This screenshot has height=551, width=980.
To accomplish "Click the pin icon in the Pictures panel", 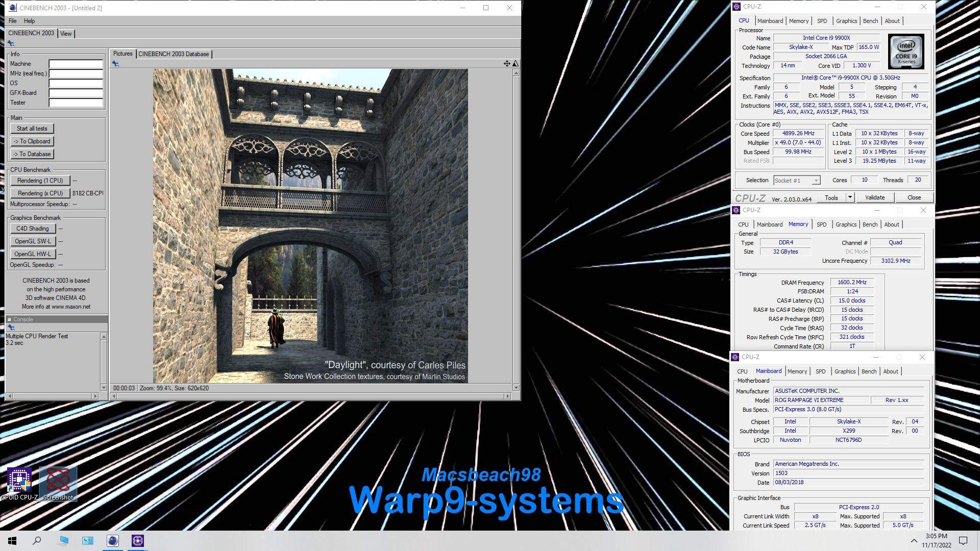I will pos(115,64).
